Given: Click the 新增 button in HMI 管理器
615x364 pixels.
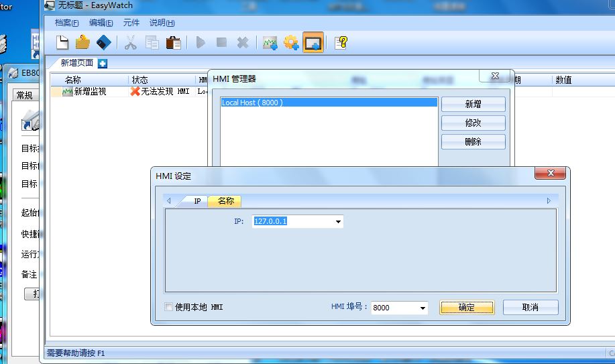Looking at the screenshot, I should tap(473, 105).
